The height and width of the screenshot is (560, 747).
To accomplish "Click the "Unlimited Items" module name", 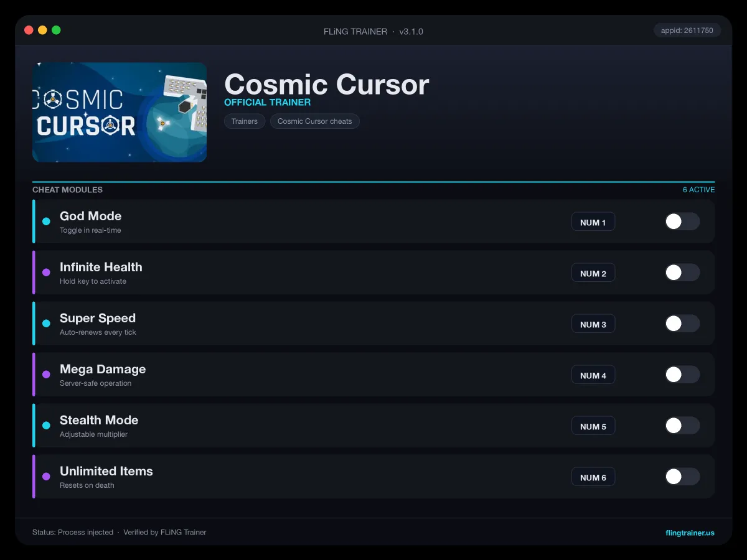I will pos(106,471).
